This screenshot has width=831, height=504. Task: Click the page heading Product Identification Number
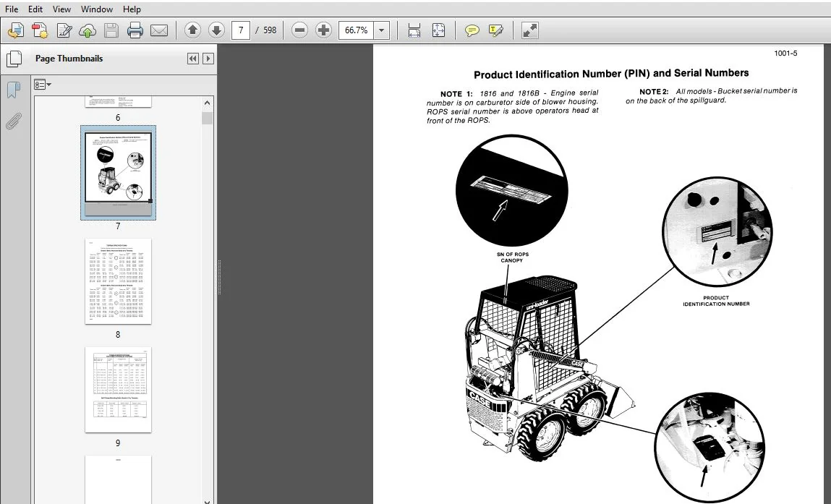[611, 74]
